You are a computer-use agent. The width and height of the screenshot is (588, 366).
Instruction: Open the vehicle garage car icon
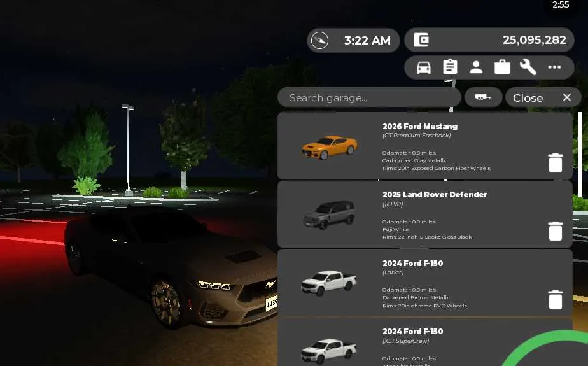[423, 68]
